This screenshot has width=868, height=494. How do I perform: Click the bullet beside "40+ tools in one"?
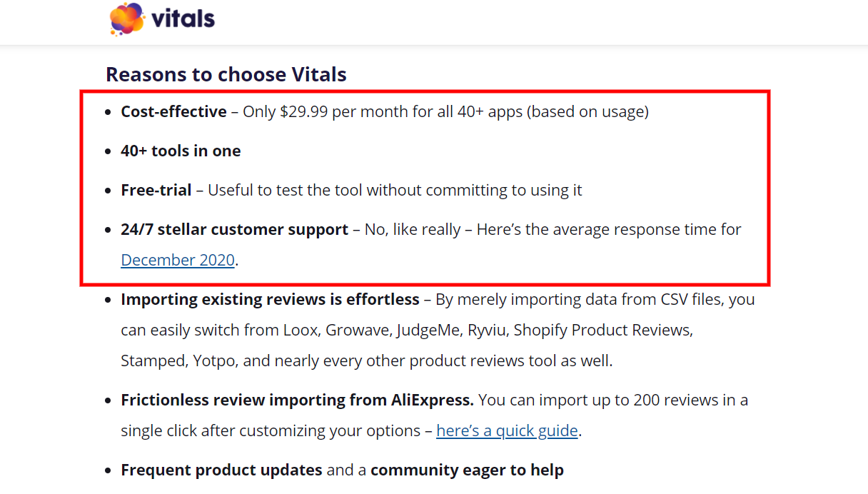tap(107, 151)
